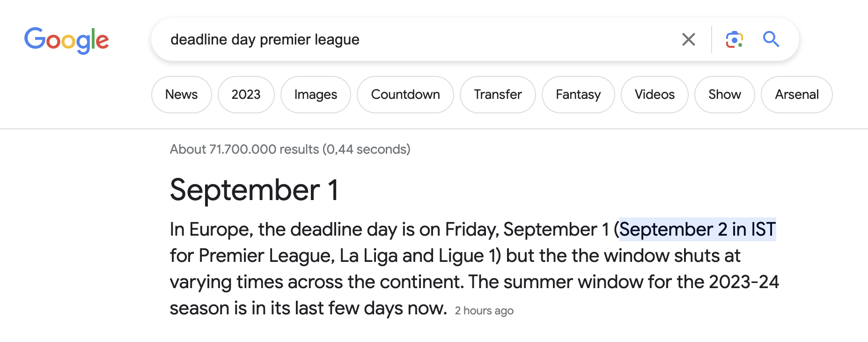Select the Show filter chip
868x342 pixels.
point(725,95)
